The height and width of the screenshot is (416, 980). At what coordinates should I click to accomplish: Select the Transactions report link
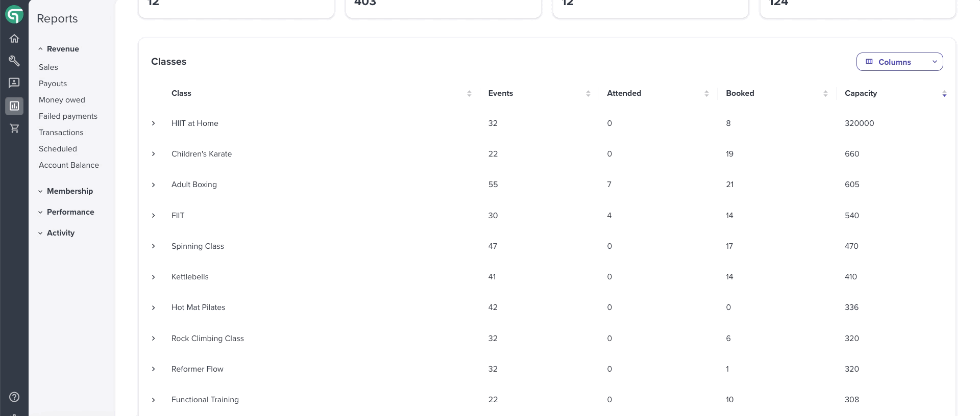61,133
